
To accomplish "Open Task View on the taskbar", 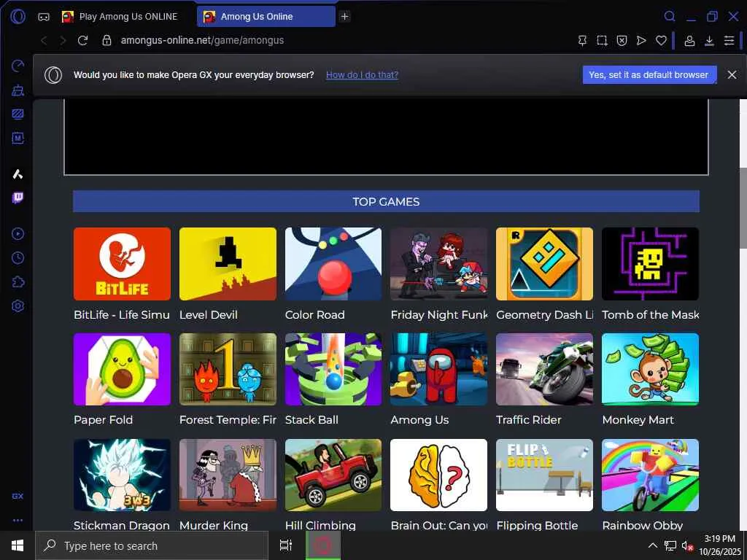I will tap(286, 545).
